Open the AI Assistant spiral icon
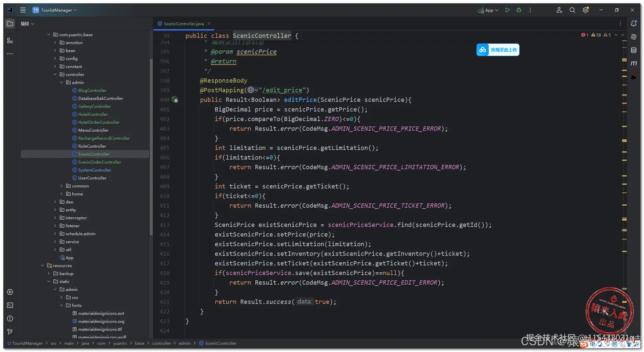The height and width of the screenshot is (352, 644). pyautogui.click(x=634, y=37)
